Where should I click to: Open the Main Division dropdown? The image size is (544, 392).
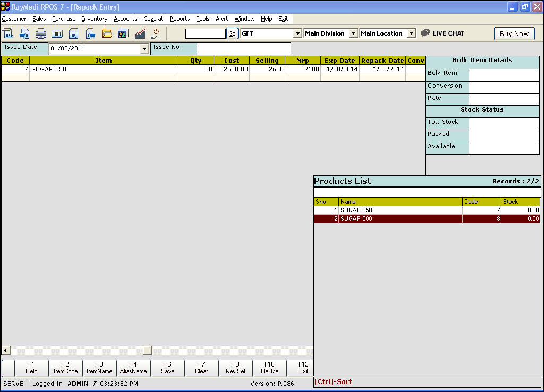pos(353,33)
